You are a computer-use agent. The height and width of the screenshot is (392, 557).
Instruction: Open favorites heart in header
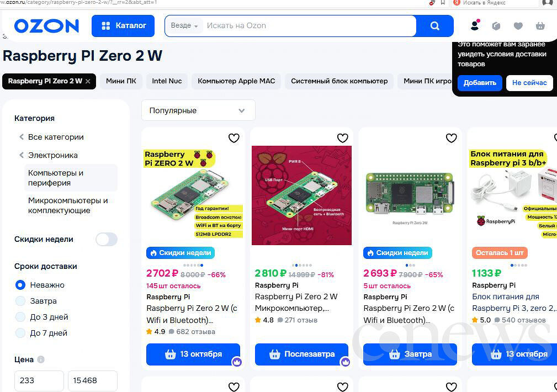(518, 25)
